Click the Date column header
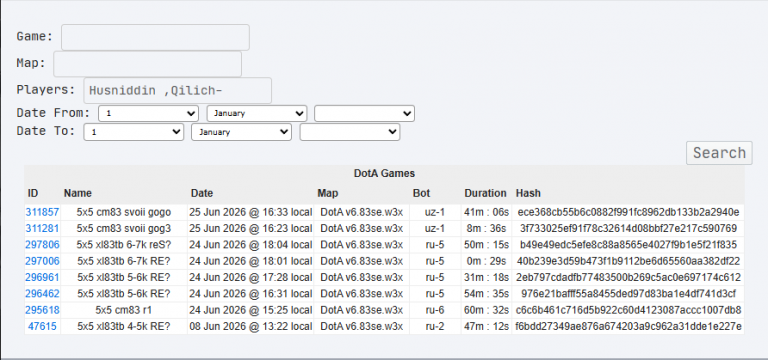Image resolution: width=768 pixels, height=360 pixels. pyautogui.click(x=202, y=193)
